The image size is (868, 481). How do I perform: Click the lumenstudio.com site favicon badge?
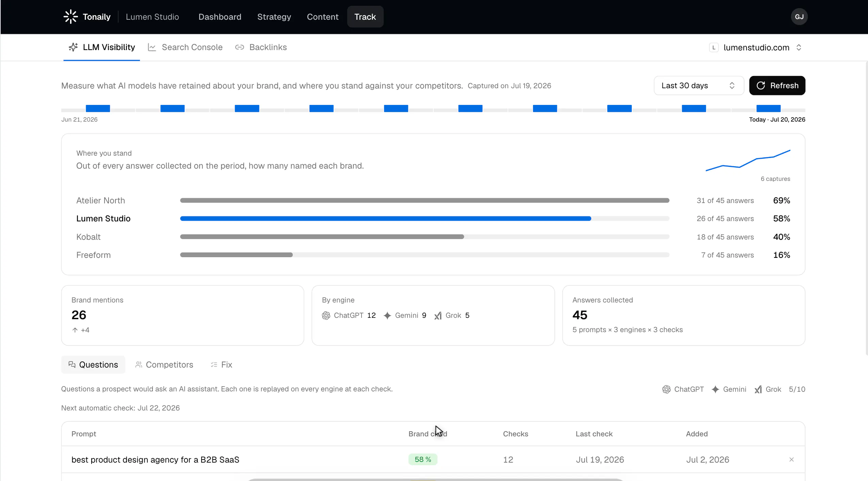point(714,47)
